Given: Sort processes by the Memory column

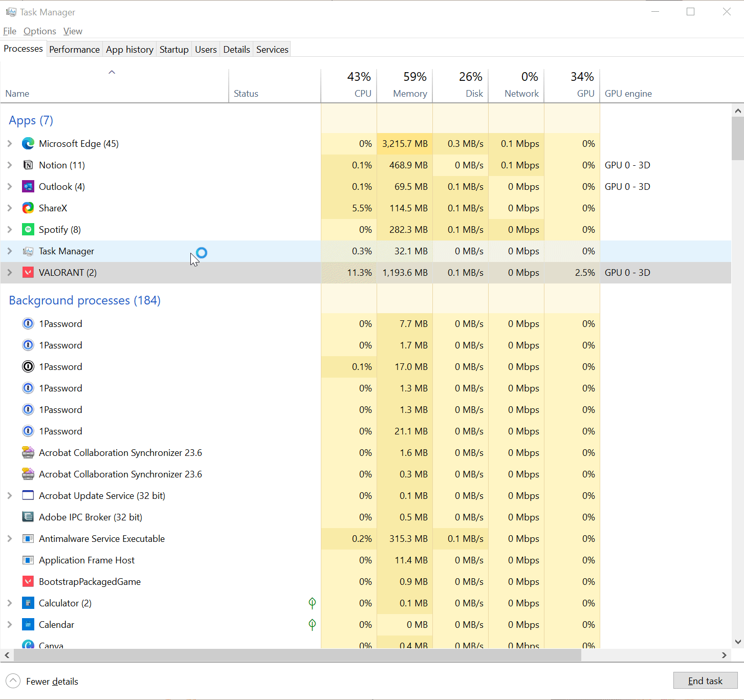Looking at the screenshot, I should click(409, 94).
